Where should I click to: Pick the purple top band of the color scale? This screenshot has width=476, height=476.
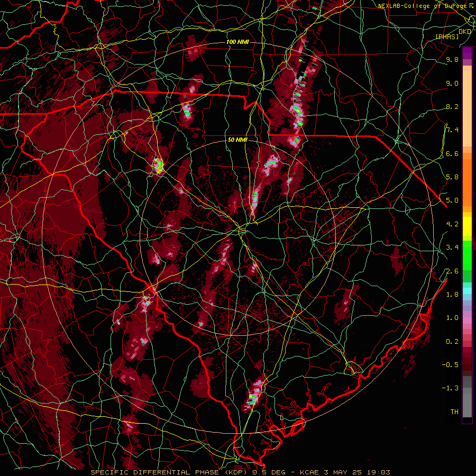[467, 53]
